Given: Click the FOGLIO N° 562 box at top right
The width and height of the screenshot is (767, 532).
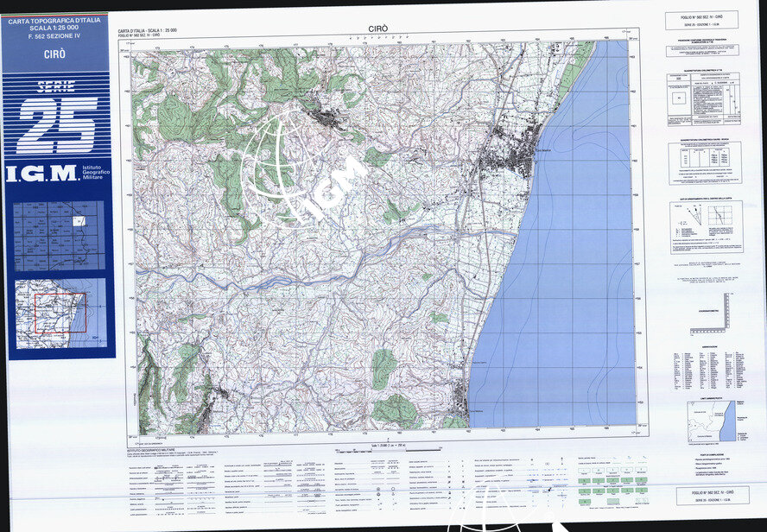Looking at the screenshot, I should [x=701, y=21].
